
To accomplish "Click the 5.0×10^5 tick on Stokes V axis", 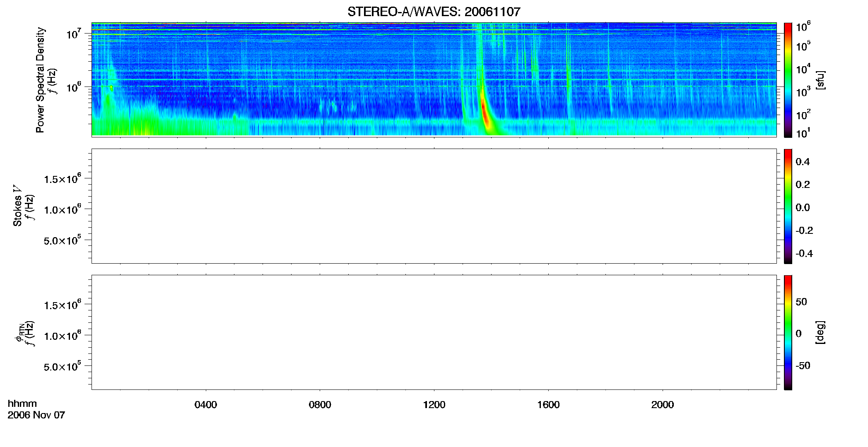I will (x=63, y=240).
